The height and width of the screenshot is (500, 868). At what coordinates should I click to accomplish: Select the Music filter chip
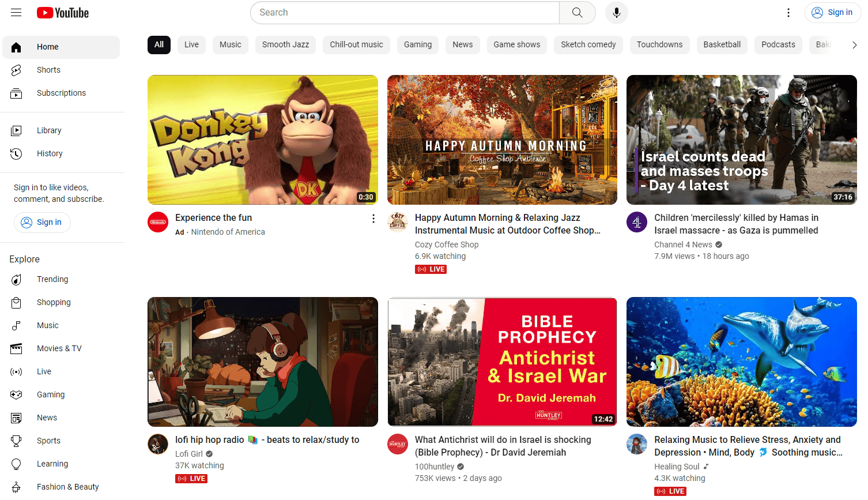click(231, 44)
